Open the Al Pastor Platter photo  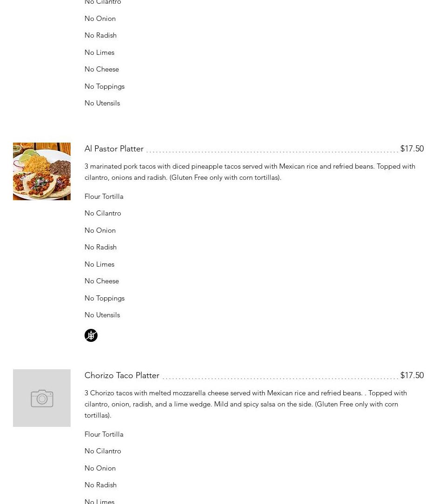pyautogui.click(x=42, y=171)
